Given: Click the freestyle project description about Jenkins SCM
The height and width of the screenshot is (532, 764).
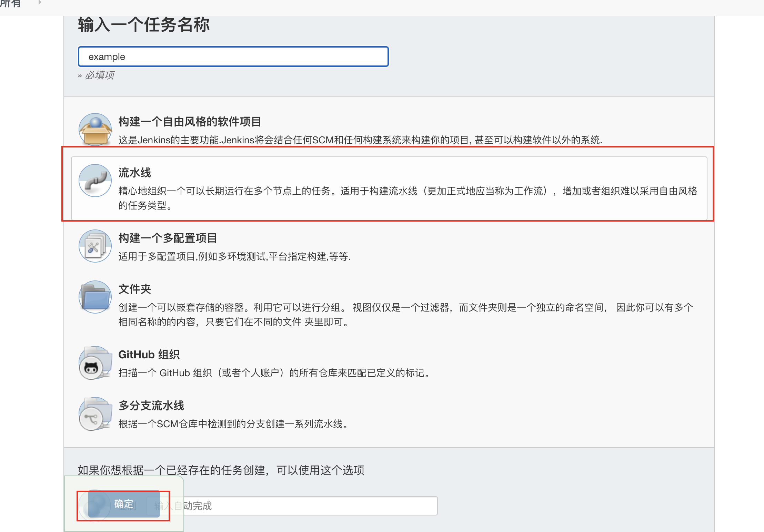Looking at the screenshot, I should pyautogui.click(x=360, y=140).
